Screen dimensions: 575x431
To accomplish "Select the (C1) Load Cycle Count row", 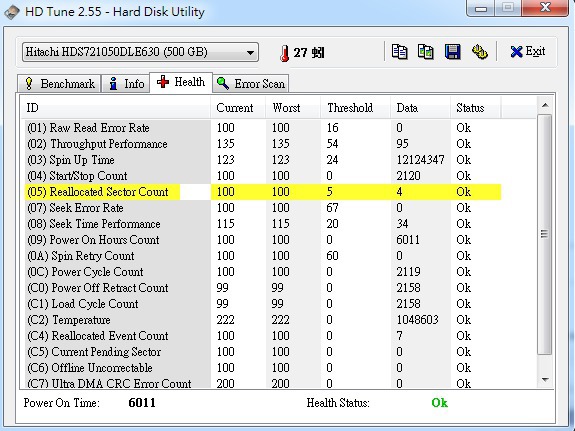I will pos(263,304).
